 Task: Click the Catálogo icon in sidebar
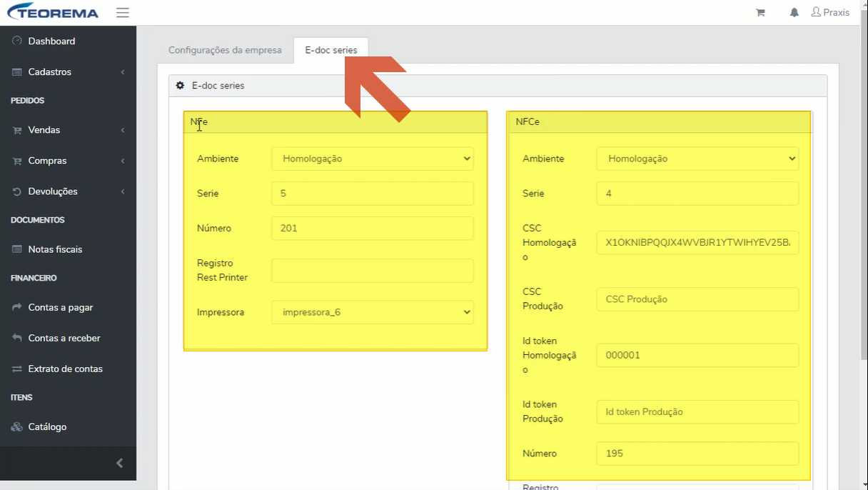coord(17,426)
